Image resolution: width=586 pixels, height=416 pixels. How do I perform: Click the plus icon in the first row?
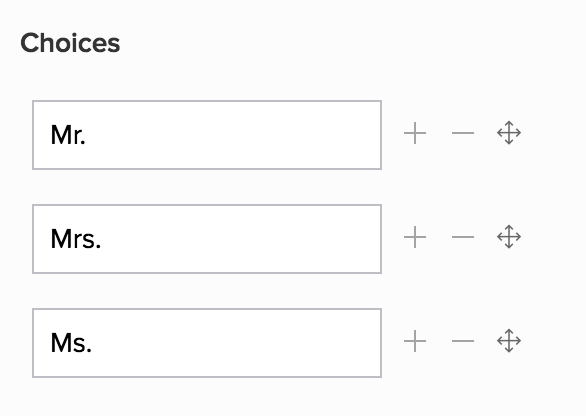(415, 133)
